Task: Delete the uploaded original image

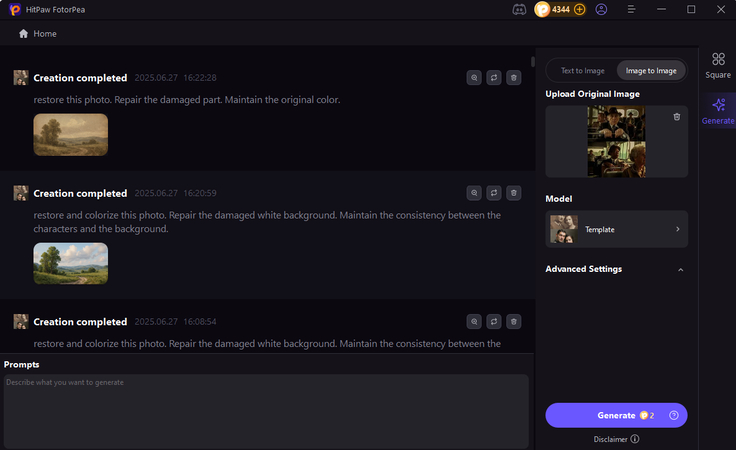Action: pyautogui.click(x=677, y=117)
